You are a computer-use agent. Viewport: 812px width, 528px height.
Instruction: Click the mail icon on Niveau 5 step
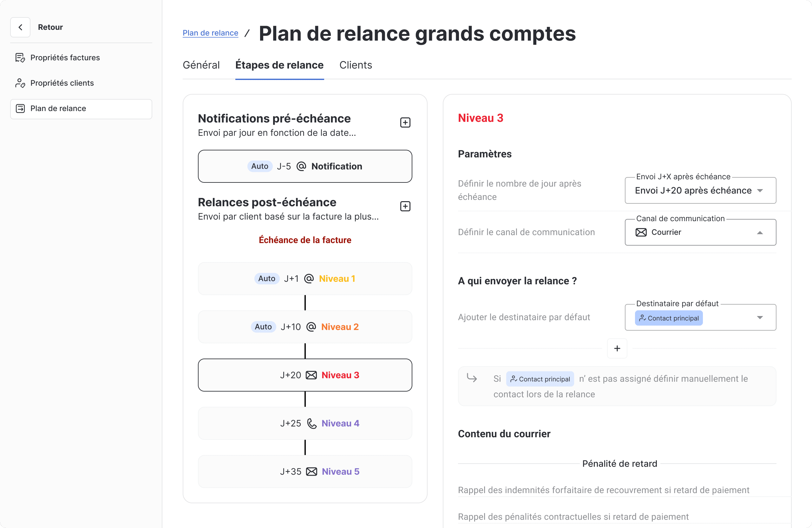(x=311, y=472)
